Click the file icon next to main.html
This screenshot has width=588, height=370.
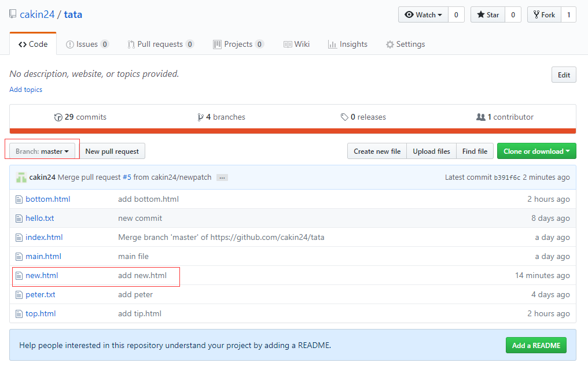[19, 257]
